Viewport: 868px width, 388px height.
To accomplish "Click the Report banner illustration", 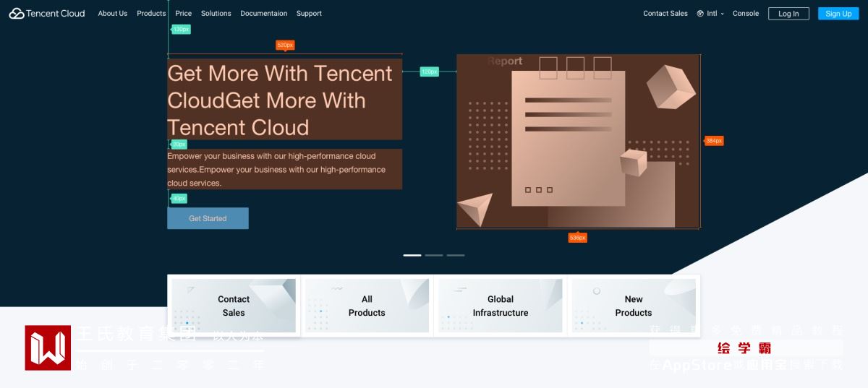I will pyautogui.click(x=579, y=141).
